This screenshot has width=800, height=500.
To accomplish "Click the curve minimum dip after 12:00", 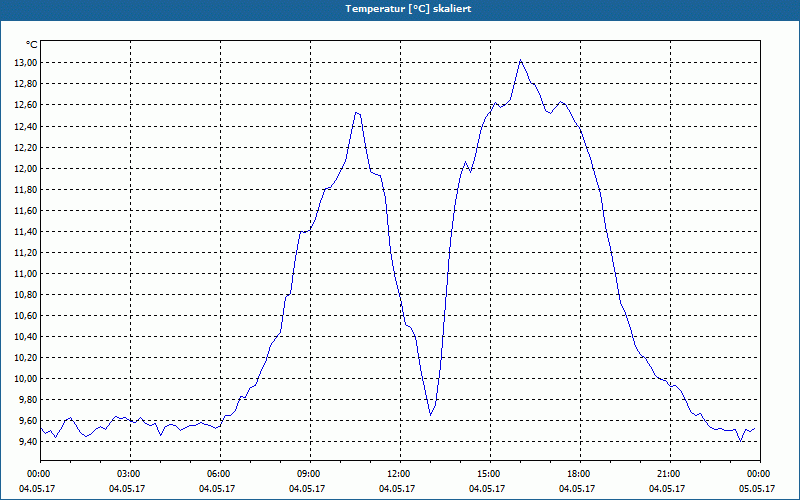I will [431, 415].
